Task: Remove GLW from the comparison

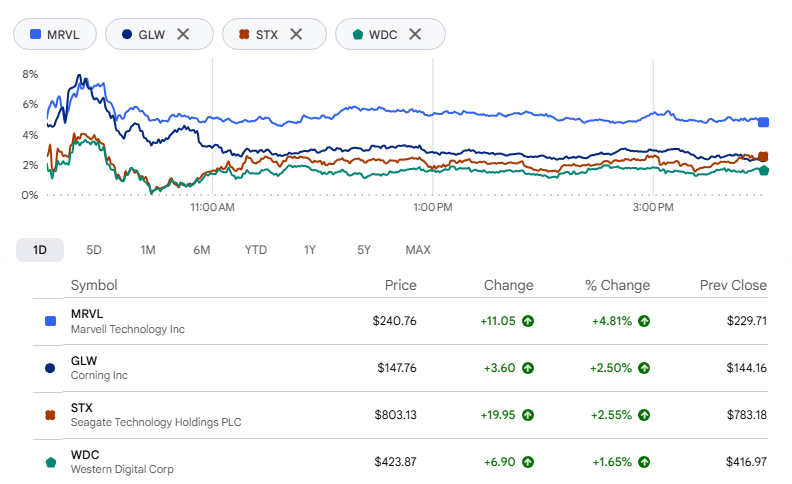Action: coord(183,34)
